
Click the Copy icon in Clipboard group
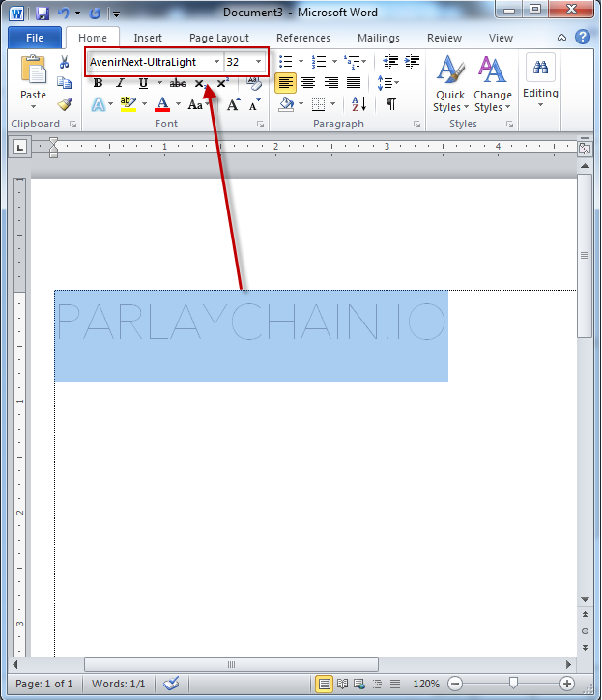(x=65, y=83)
